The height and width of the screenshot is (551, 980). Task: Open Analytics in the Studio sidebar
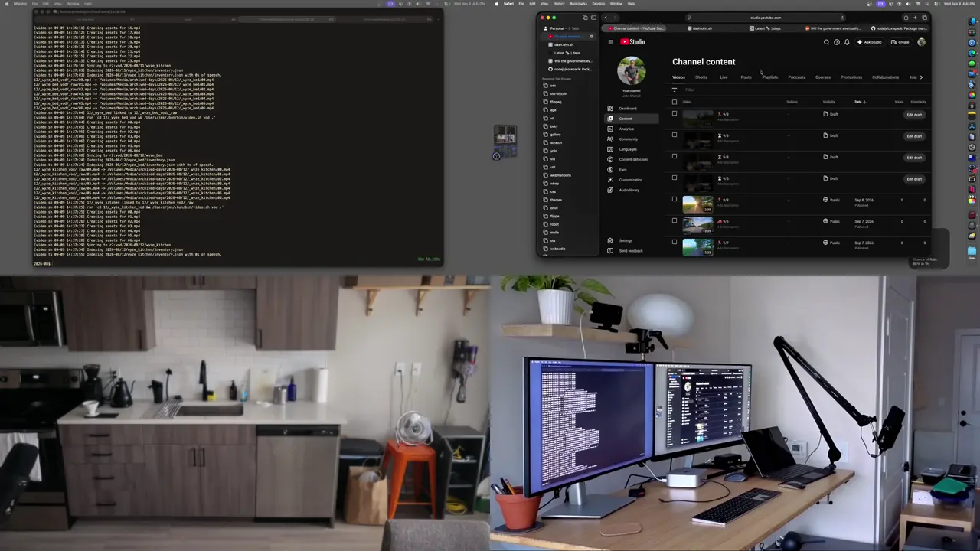[626, 129]
